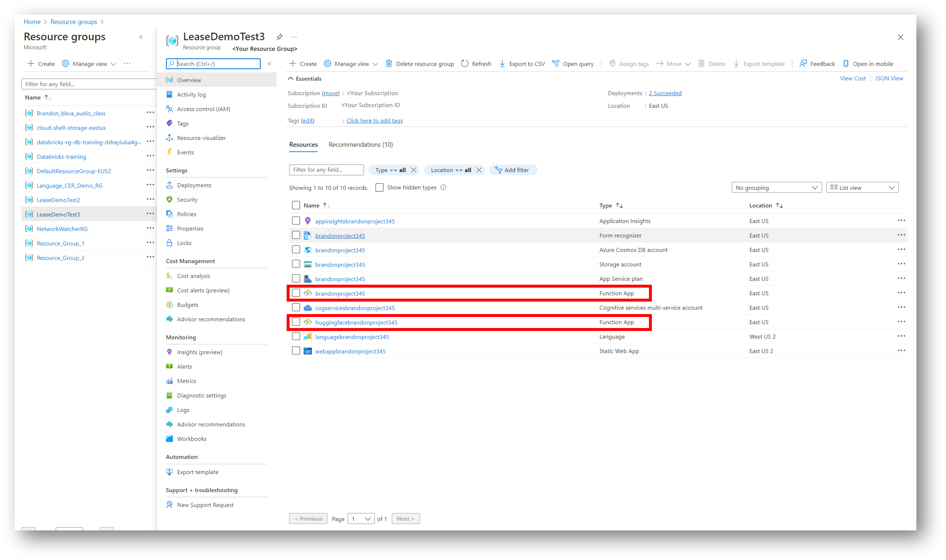Click the Open query icon

(556, 64)
